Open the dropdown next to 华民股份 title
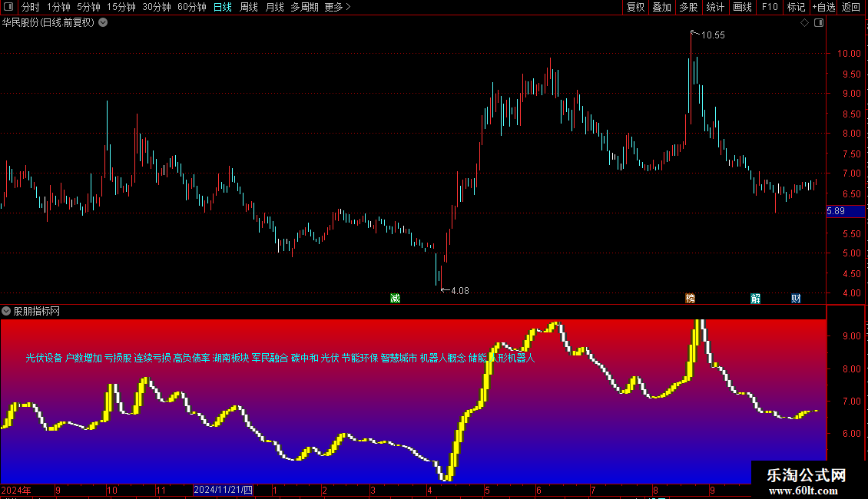868x499 pixels. click(103, 23)
